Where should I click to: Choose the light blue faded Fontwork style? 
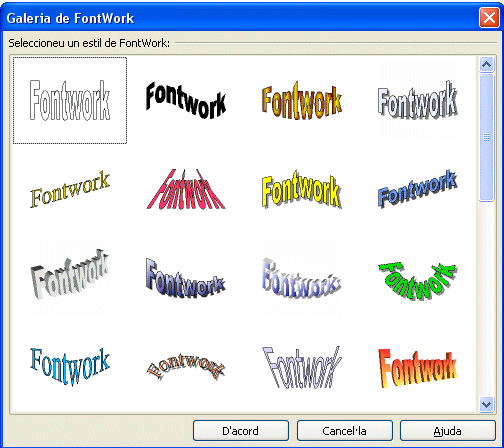[302, 278]
